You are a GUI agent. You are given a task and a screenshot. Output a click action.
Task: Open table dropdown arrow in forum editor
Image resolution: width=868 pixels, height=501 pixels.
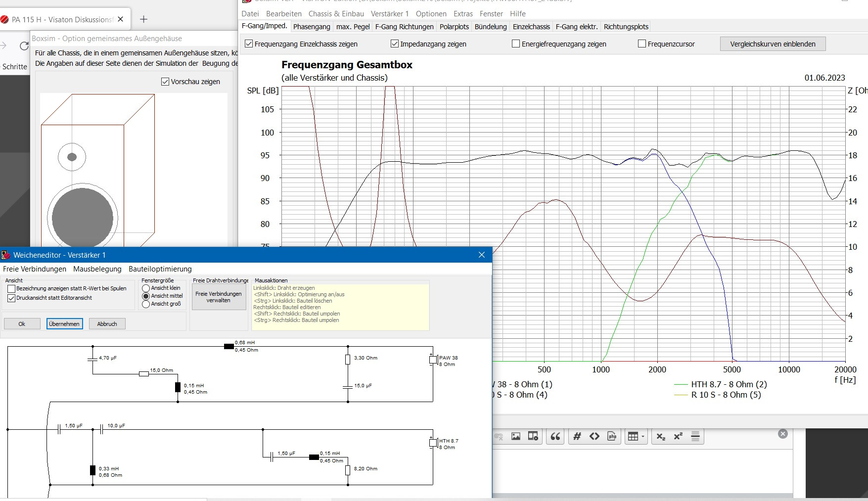click(643, 436)
